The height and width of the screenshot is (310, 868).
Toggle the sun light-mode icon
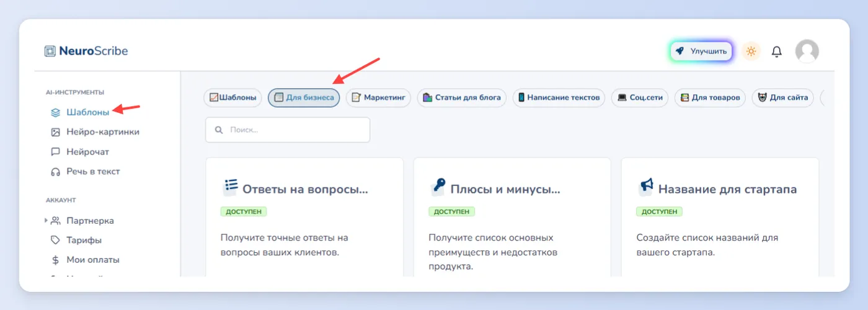751,51
